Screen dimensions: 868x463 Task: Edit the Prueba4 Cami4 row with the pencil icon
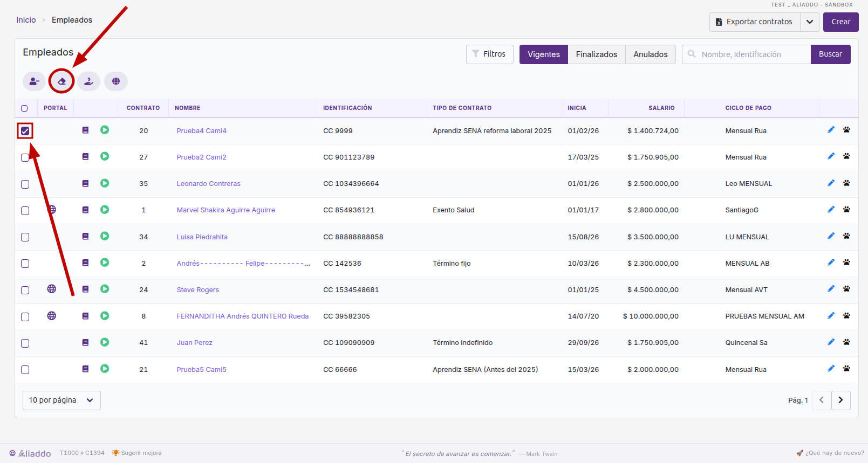(831, 130)
